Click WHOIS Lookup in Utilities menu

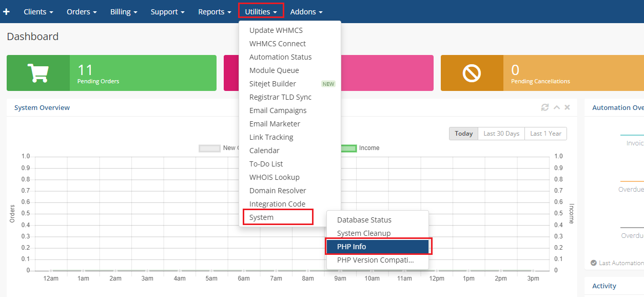274,177
